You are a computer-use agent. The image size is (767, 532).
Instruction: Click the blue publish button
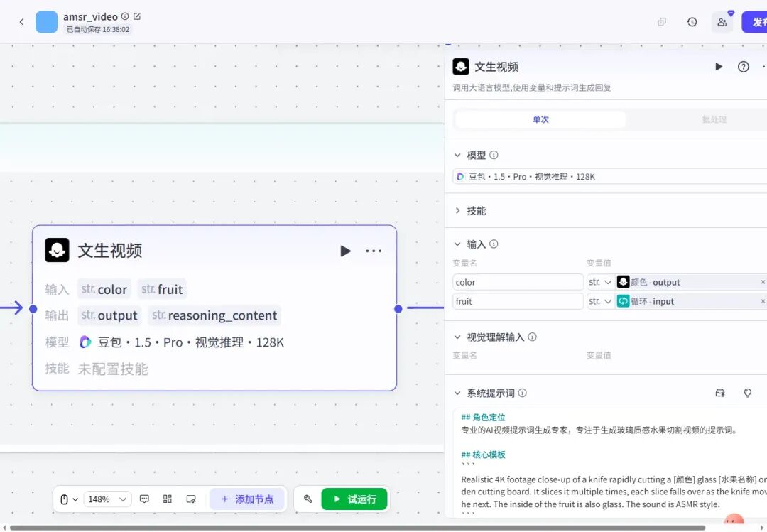[754, 22]
